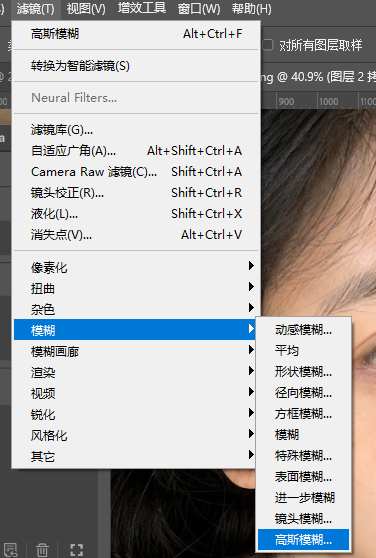Open the 增效工具 menu
Viewport: 376px width, 558px height.
click(142, 9)
